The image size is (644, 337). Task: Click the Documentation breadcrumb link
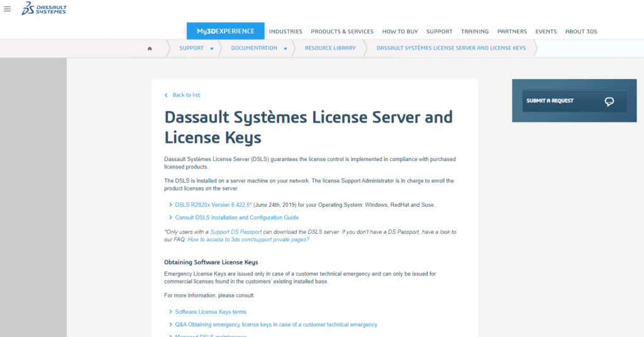(x=254, y=48)
